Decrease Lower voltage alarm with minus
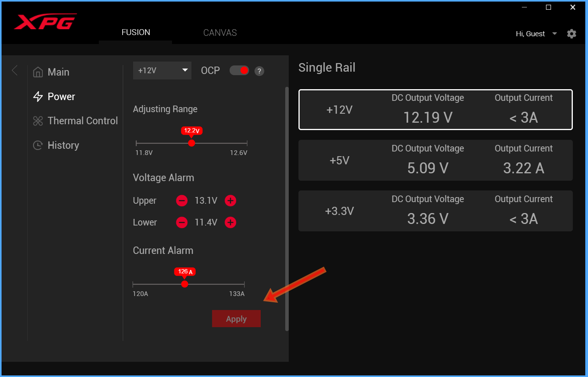This screenshot has height=377, width=588. (x=182, y=222)
